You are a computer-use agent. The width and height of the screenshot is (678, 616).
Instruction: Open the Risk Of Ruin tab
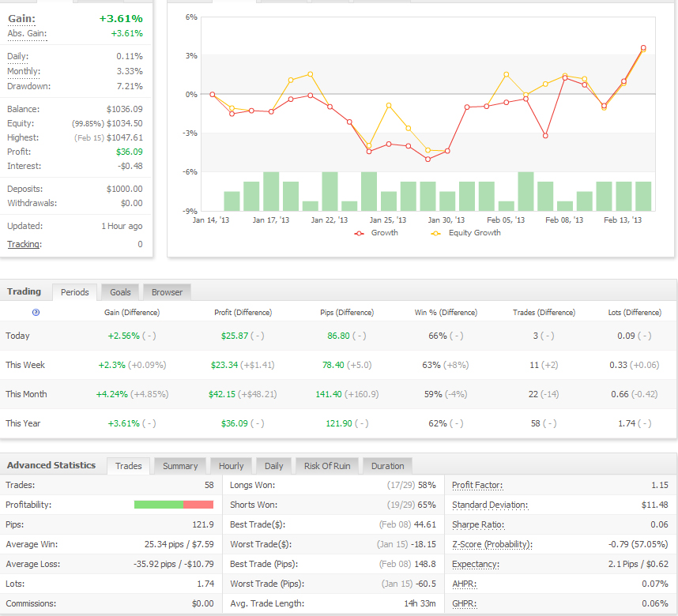[x=327, y=466]
